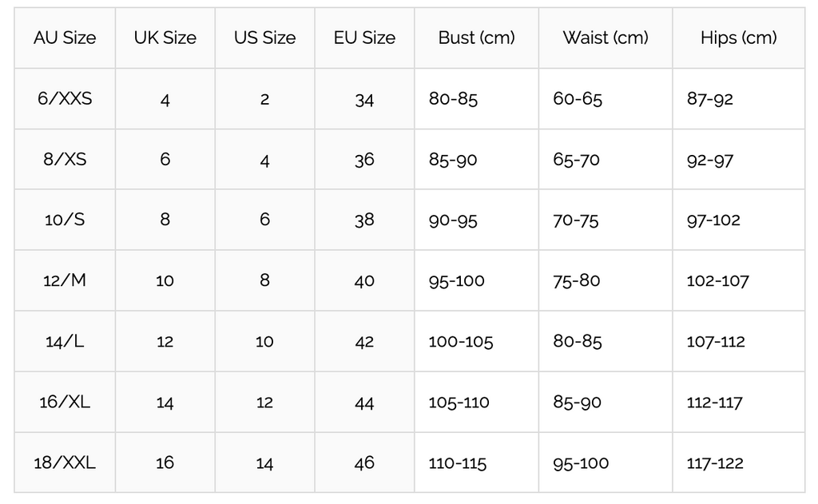Select the 16/XL size cell
Viewport: 818px width, 504px height.
point(65,402)
